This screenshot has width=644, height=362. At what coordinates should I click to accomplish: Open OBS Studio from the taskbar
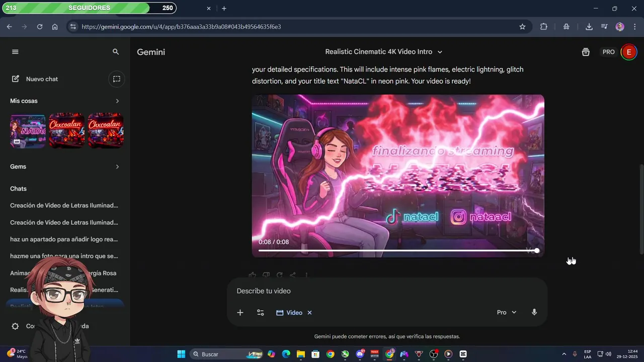(434, 354)
